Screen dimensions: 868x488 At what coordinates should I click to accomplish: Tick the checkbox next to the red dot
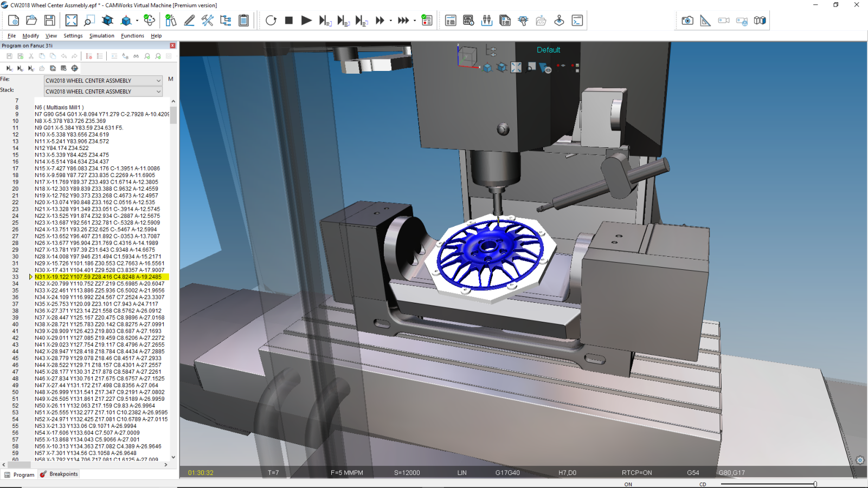(577, 66)
